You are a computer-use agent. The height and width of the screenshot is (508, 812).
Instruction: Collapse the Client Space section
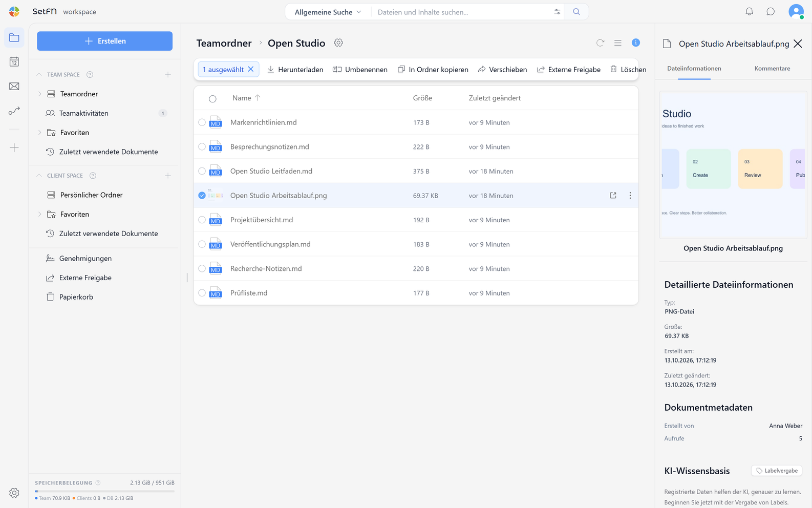point(39,176)
